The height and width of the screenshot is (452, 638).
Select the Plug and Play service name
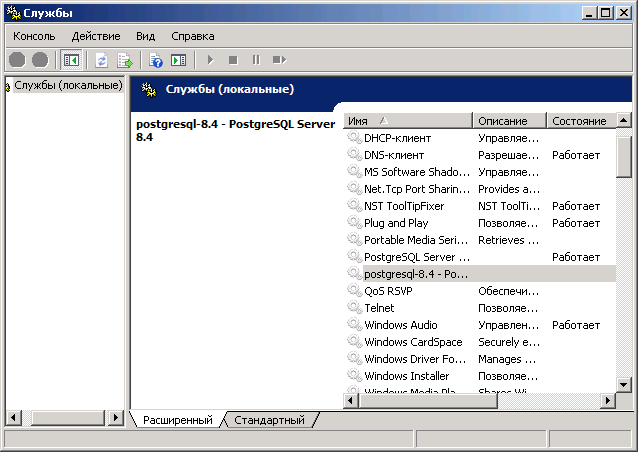tap(396, 223)
